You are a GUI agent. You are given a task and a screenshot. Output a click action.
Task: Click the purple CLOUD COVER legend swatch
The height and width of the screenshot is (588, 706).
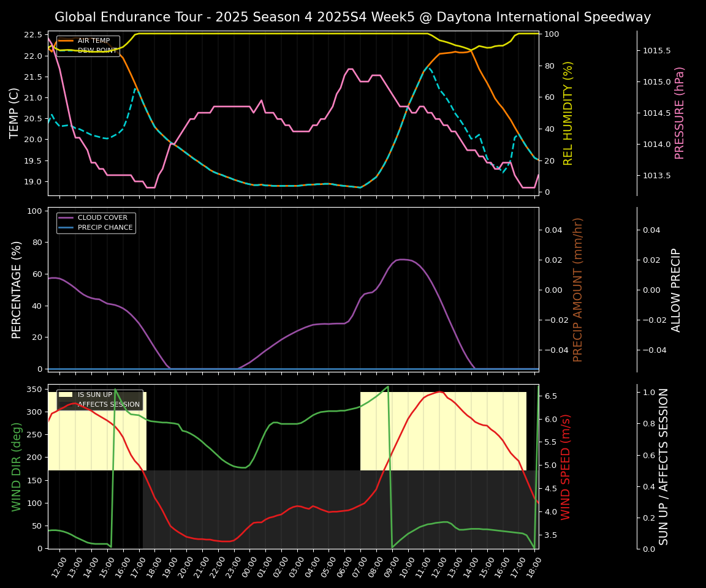(x=67, y=218)
